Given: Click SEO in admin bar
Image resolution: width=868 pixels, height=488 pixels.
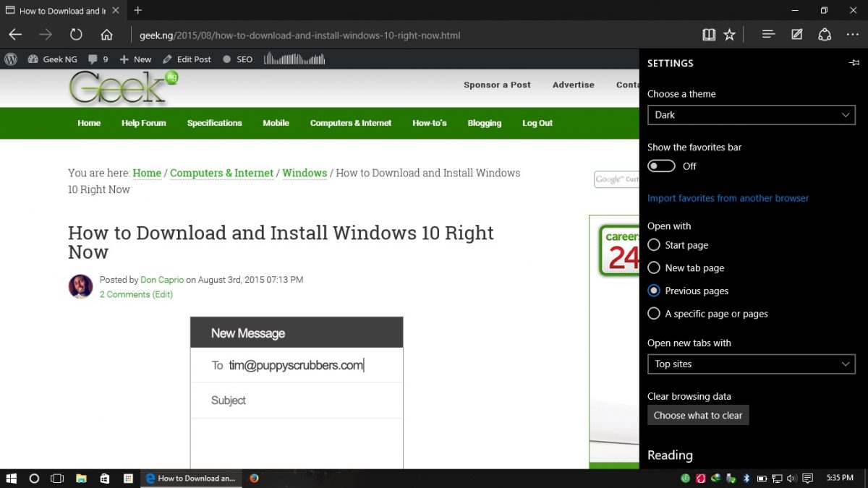Looking at the screenshot, I should [x=238, y=59].
